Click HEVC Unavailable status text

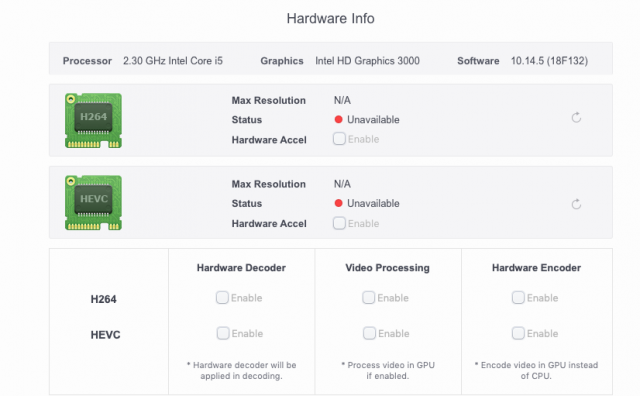click(x=373, y=203)
